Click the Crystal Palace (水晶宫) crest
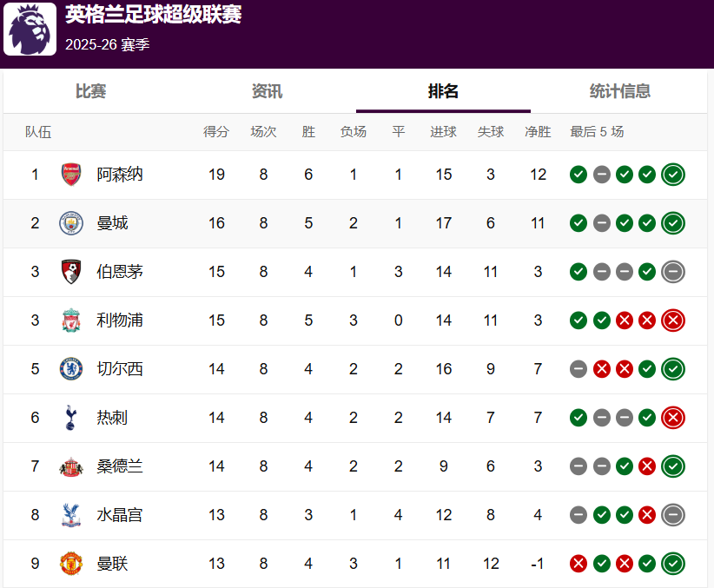This screenshot has height=588, width=714. [x=70, y=515]
